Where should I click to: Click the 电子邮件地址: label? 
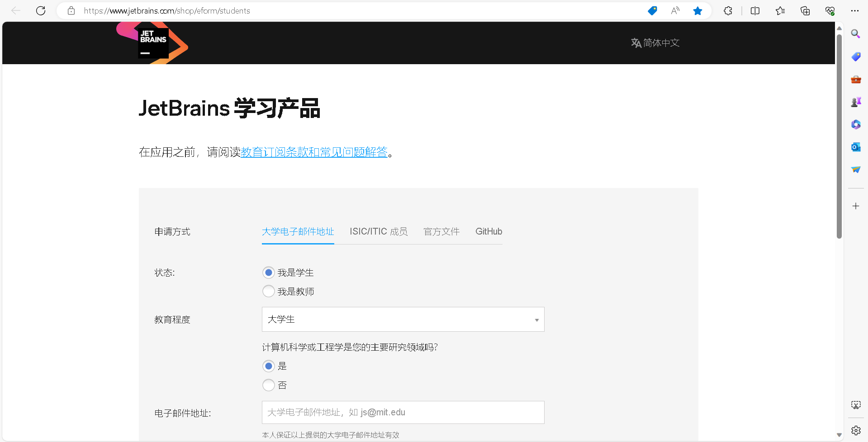point(183,414)
